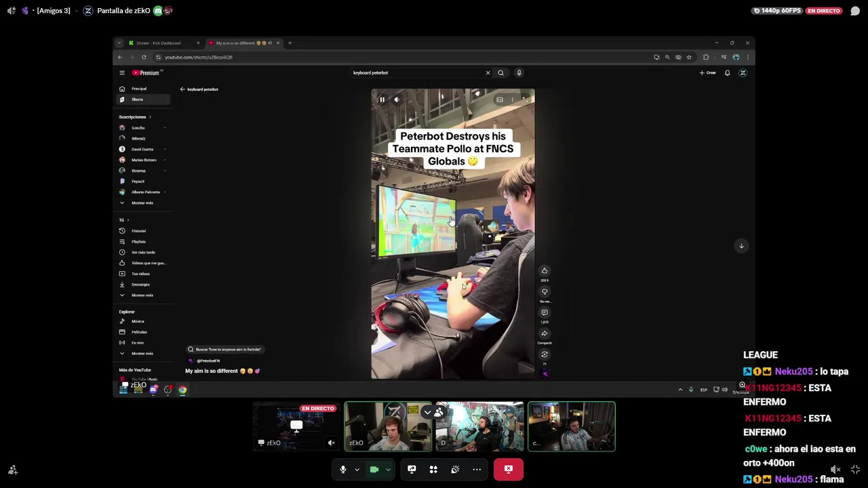Click the suggested search 'how to improve aim' chip
The width and height of the screenshot is (868, 488).
pos(225,350)
